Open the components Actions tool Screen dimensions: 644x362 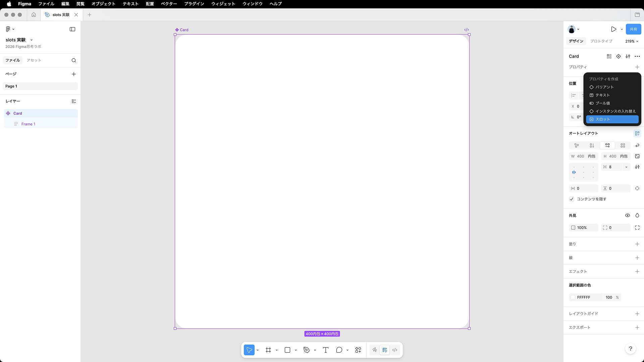pos(358,350)
